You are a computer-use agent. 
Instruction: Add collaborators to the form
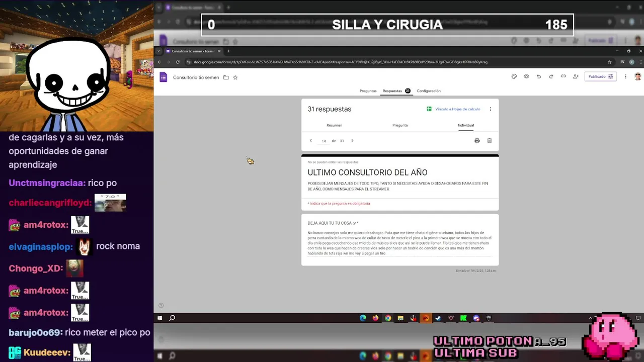tap(576, 76)
